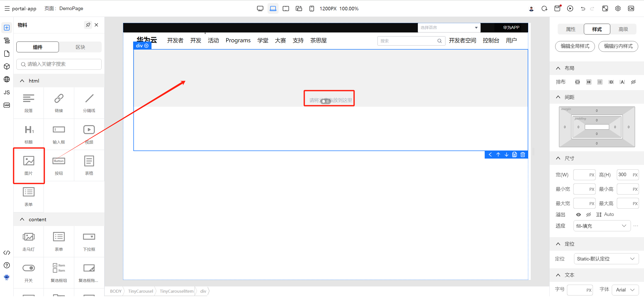Click 编辑全局样式 button
The width and height of the screenshot is (644, 299).
tap(575, 46)
